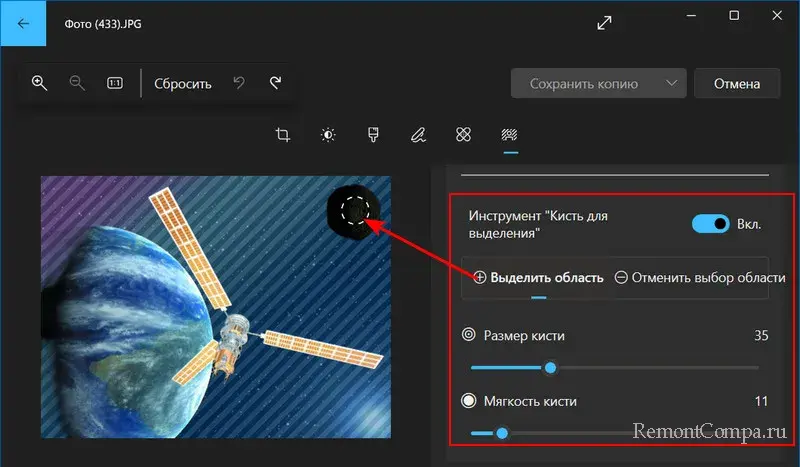The width and height of the screenshot is (800, 467).
Task: Show actual size with the 1:1 icon
Action: click(115, 83)
